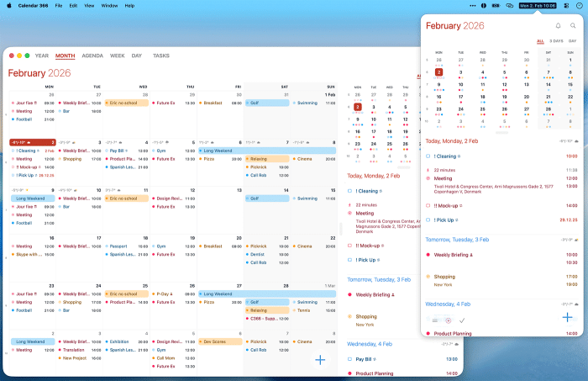588x381 pixels.
Task: Click the red circle icon before Meeting in popover
Action: [428, 178]
